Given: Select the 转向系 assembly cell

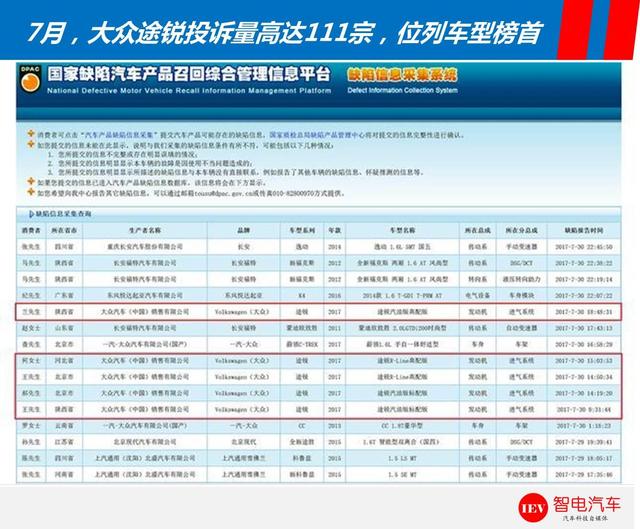Looking at the screenshot, I should [x=477, y=279].
